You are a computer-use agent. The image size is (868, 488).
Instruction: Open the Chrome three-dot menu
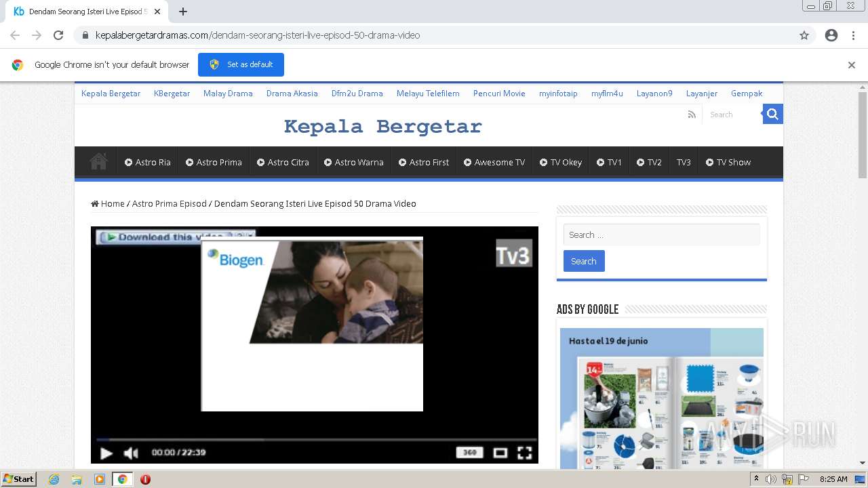pyautogui.click(x=853, y=35)
